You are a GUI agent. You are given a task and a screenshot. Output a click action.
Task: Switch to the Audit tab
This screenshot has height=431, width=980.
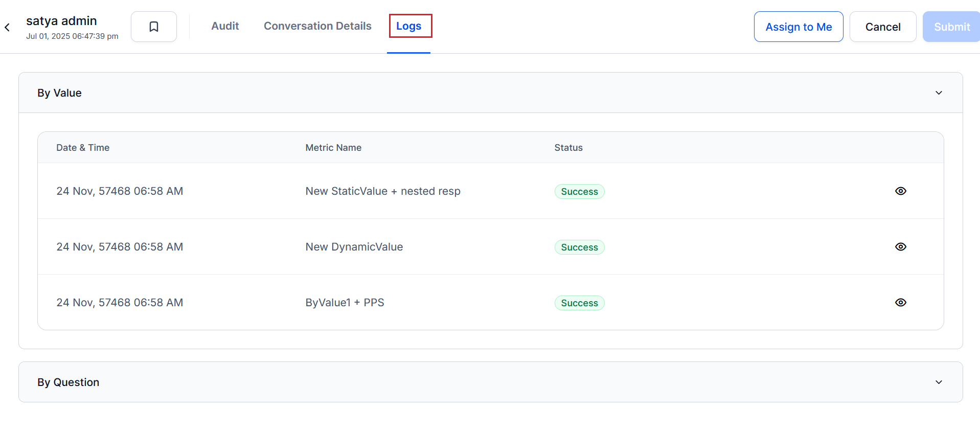[x=225, y=26]
